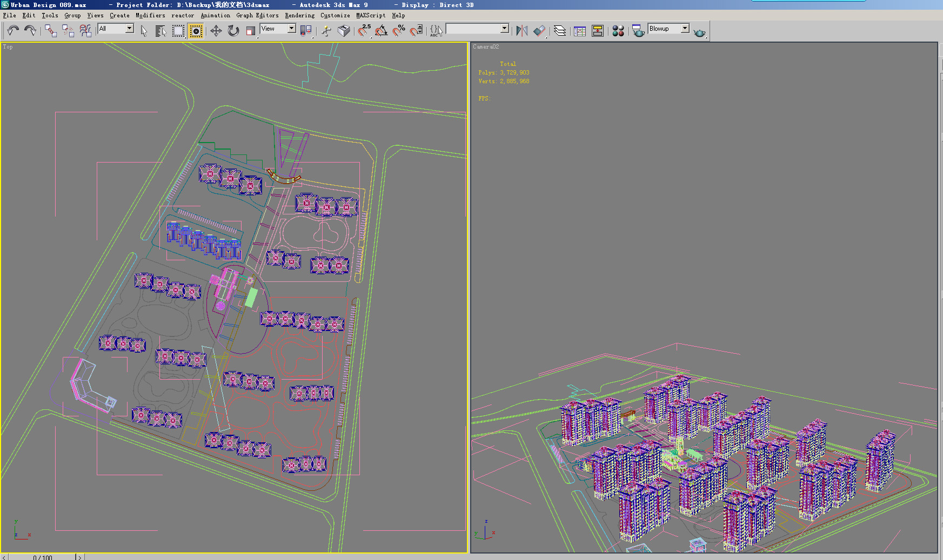
Task: Open the Edit menu
Action: point(29,15)
